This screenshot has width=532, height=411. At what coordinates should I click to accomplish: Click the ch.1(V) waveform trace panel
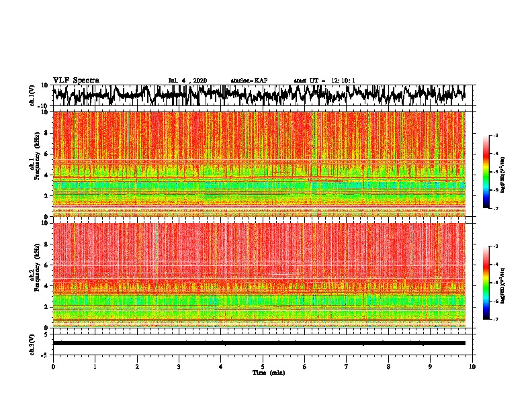pyautogui.click(x=263, y=95)
